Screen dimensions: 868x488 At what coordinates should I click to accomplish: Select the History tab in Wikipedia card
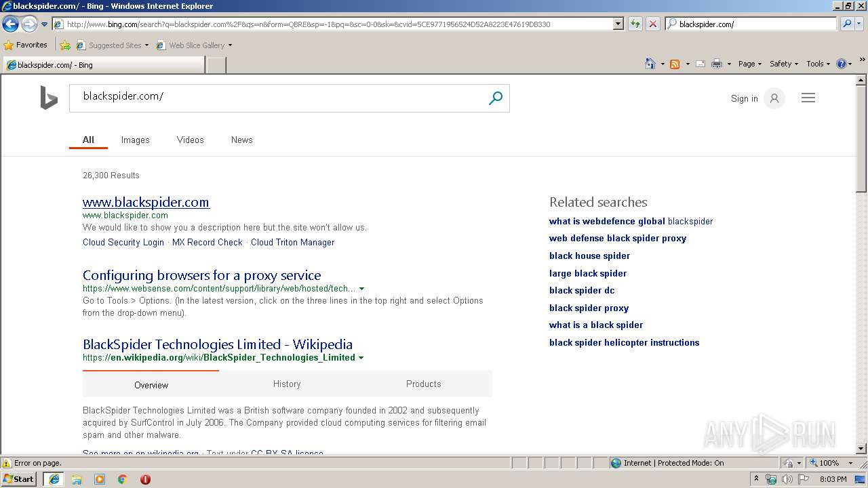click(x=287, y=384)
